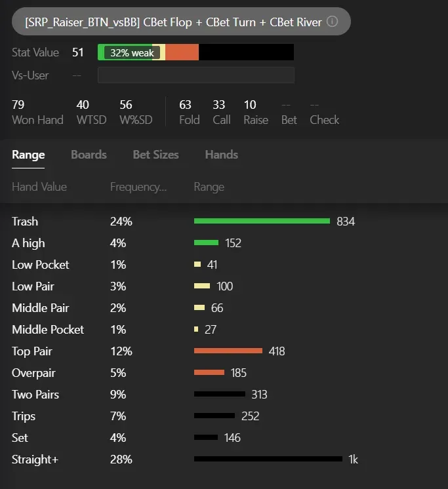Click the Won Hand stat 79
448x489 pixels.
[18, 105]
